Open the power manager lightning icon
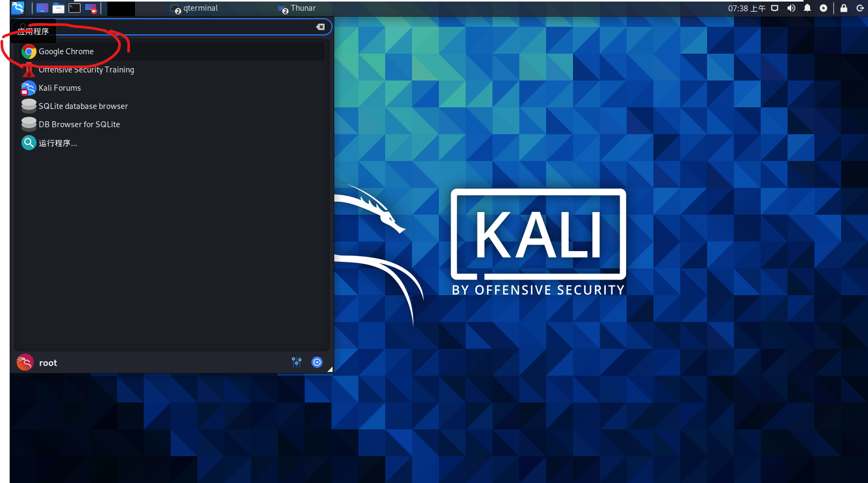The height and width of the screenshot is (483, 868). click(823, 8)
